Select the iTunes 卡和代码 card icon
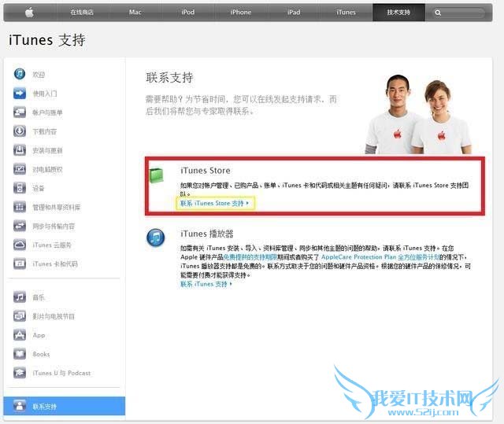Screen dimensions: 504x424 tap(20, 264)
